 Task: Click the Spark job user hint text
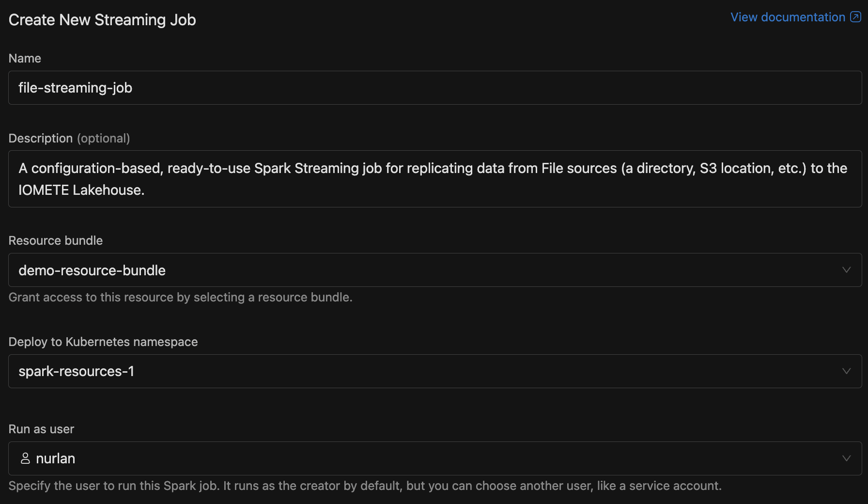[x=365, y=486]
